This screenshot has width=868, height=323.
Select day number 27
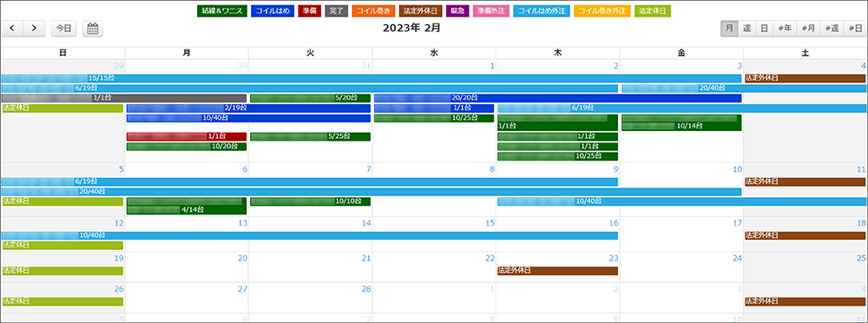242,288
